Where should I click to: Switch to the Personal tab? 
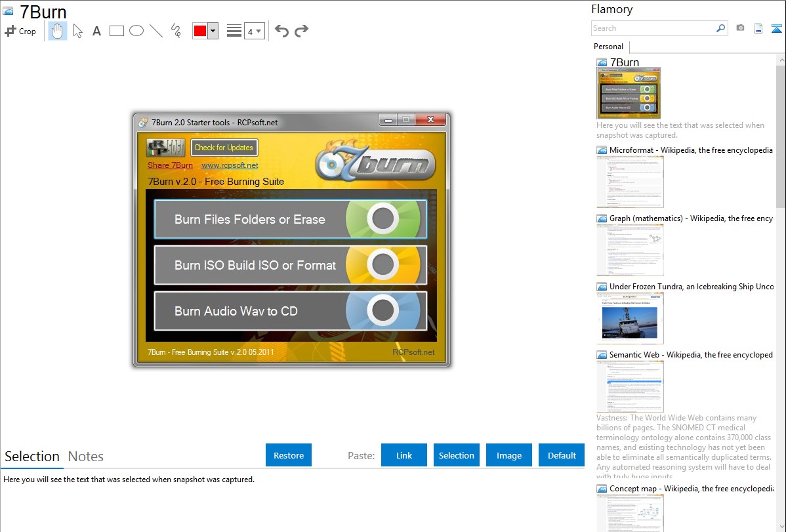(x=609, y=46)
